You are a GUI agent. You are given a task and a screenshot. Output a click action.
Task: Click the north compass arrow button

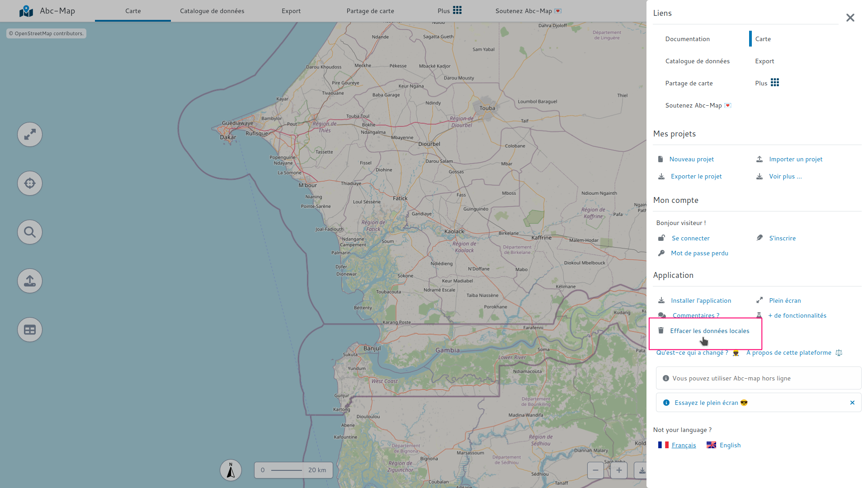(231, 470)
